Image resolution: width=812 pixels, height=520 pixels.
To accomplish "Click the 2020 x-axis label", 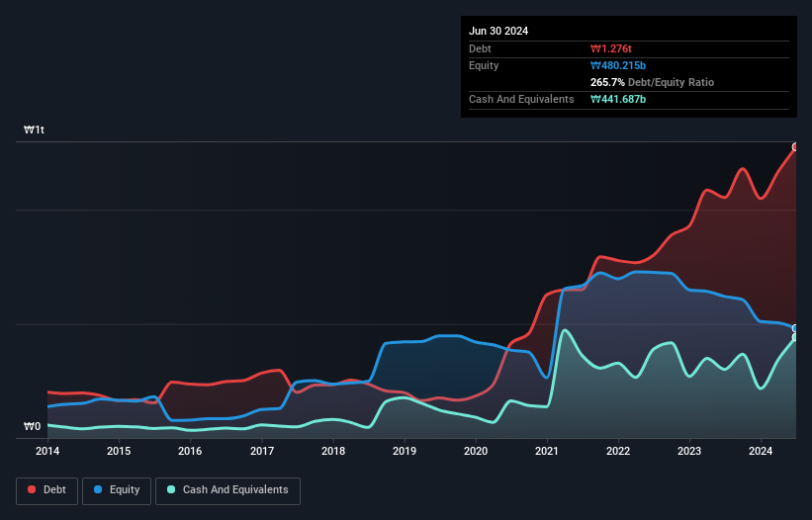I will pos(476,451).
